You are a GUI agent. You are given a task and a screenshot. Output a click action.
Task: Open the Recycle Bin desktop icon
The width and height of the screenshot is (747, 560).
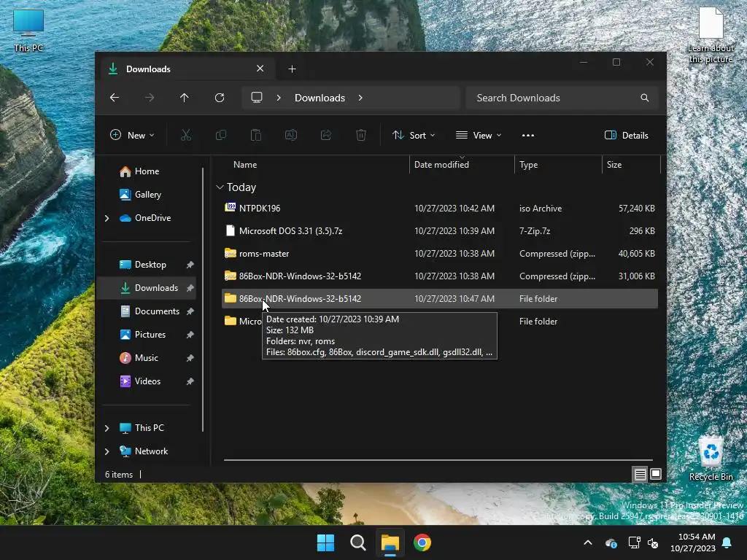coord(711,459)
